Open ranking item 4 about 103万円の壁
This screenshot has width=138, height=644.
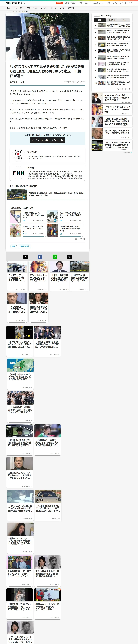(x=112, y=45)
